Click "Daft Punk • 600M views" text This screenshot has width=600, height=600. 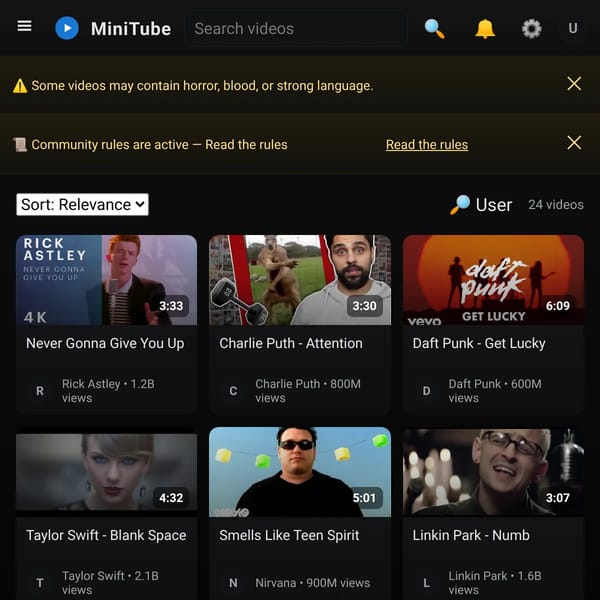pyautogui.click(x=495, y=391)
